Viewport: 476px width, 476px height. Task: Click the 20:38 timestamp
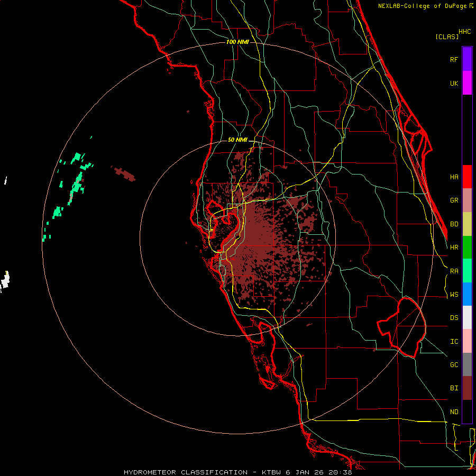coord(340,472)
